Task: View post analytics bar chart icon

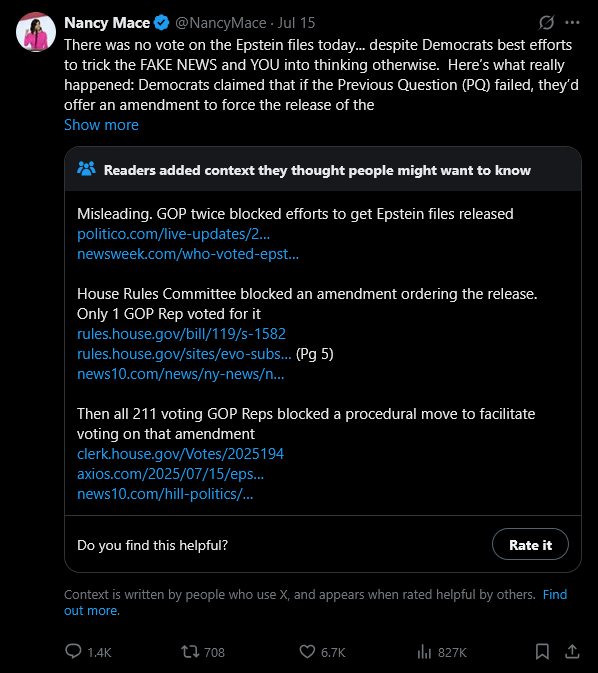Action: pos(424,652)
